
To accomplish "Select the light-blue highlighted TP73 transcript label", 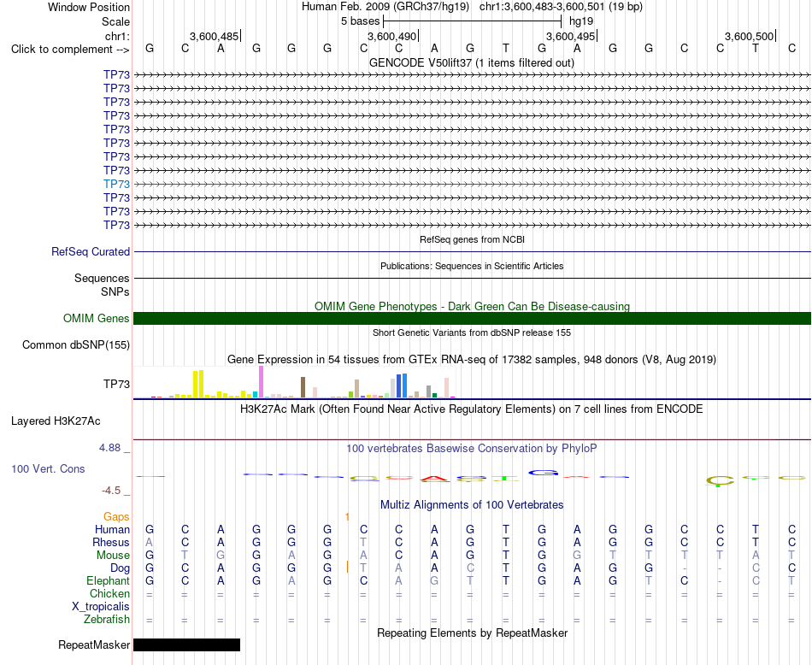I will (x=116, y=184).
